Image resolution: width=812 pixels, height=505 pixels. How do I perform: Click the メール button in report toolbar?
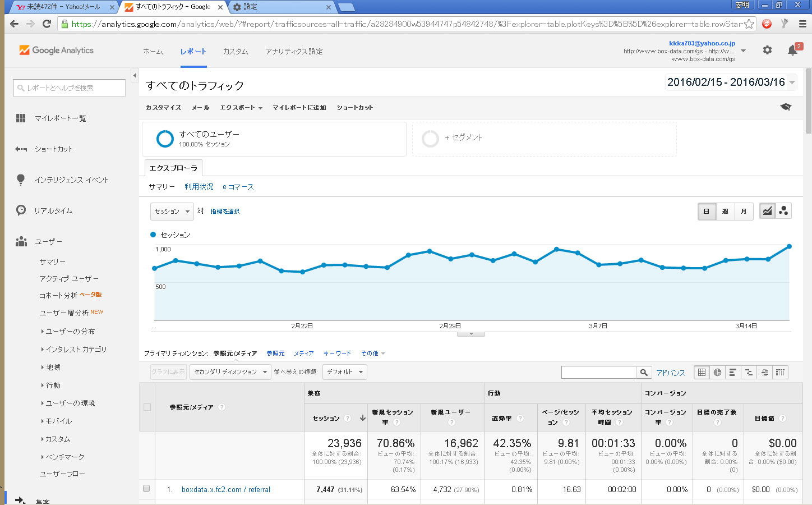click(x=200, y=107)
